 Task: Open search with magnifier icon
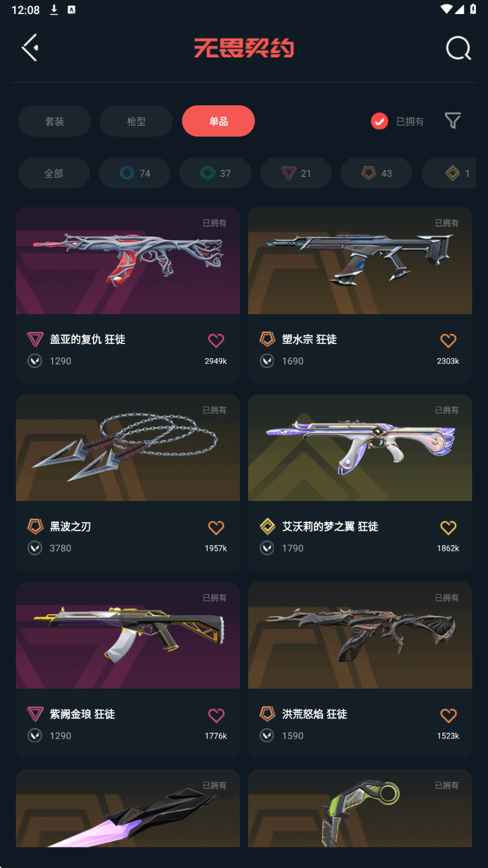coord(458,48)
